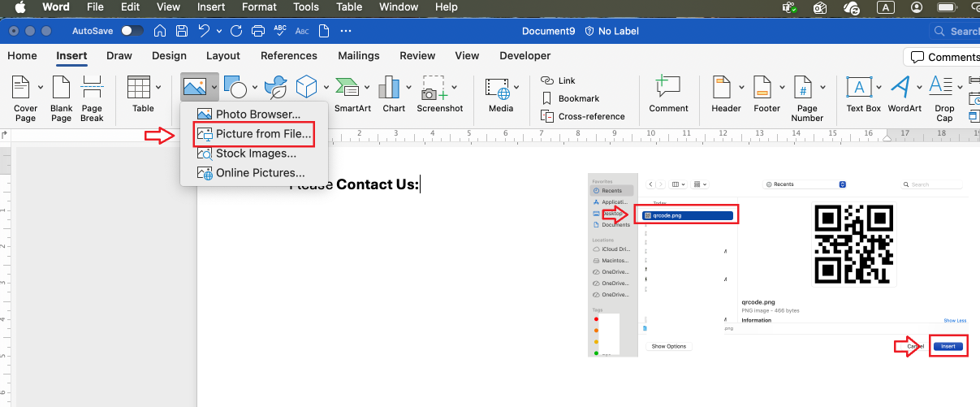This screenshot has width=980, height=407.
Task: Switch to the Layout tab
Action: (x=223, y=56)
